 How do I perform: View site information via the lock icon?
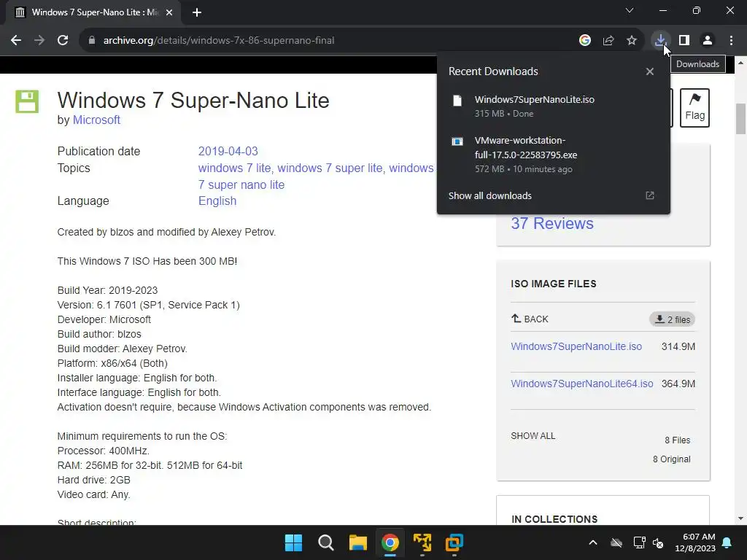[92, 41]
